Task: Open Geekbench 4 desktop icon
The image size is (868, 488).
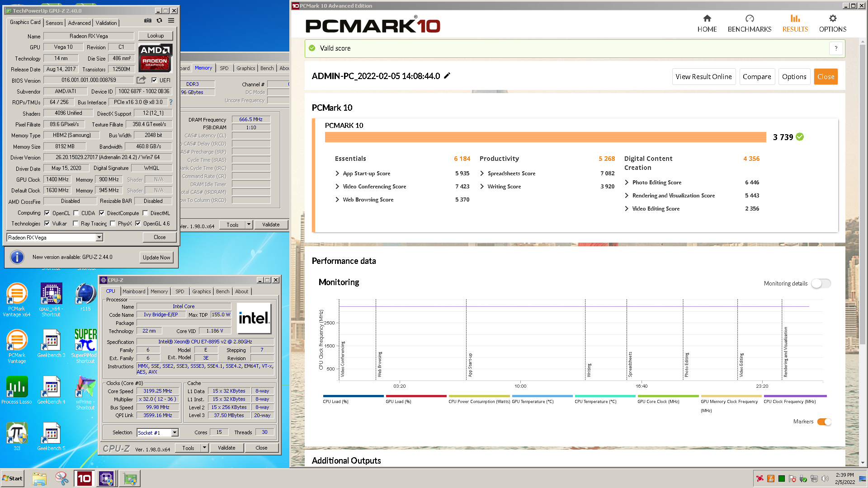Action: coord(51,390)
